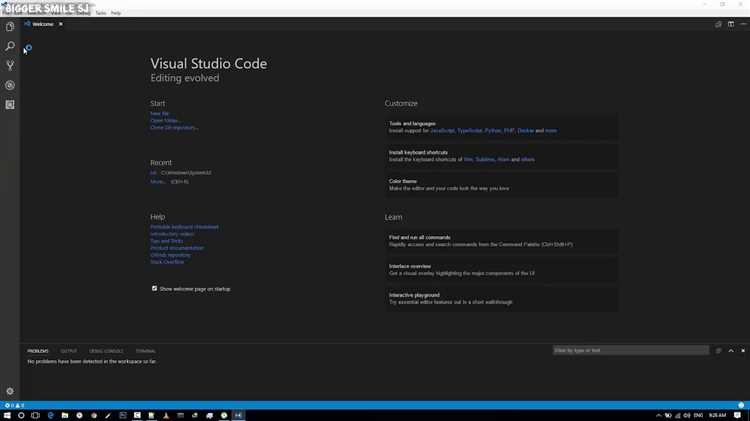This screenshot has height=421, width=750.
Task: Click the volume icon in system tray
Action: pos(687,415)
